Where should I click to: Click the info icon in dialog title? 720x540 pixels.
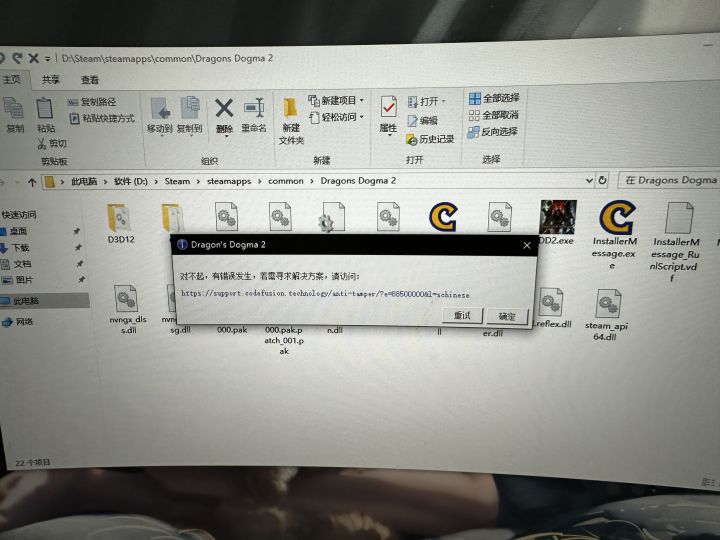(x=182, y=244)
